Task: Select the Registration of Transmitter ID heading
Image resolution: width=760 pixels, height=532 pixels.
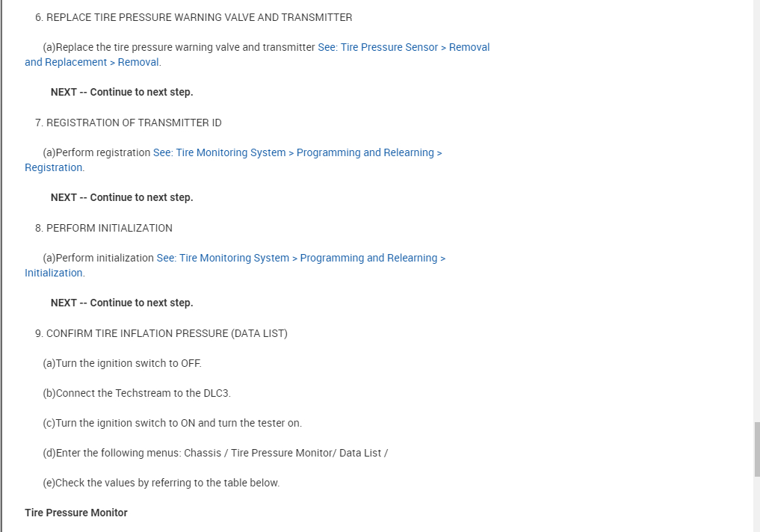Action: [134, 123]
